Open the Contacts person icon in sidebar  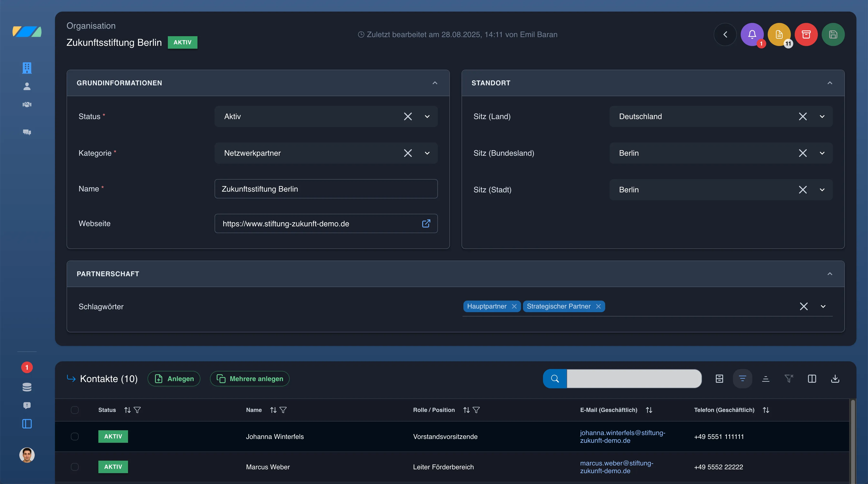[x=27, y=86]
